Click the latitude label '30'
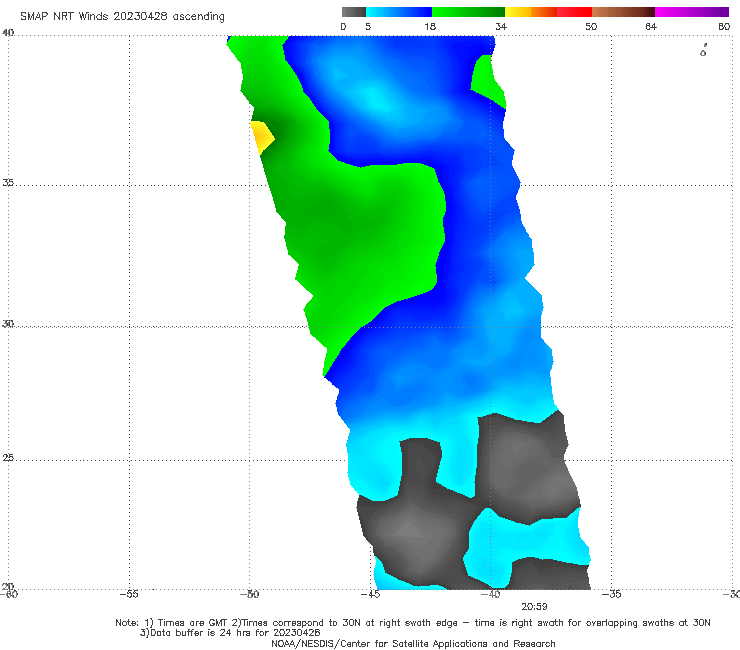 coord(8,324)
